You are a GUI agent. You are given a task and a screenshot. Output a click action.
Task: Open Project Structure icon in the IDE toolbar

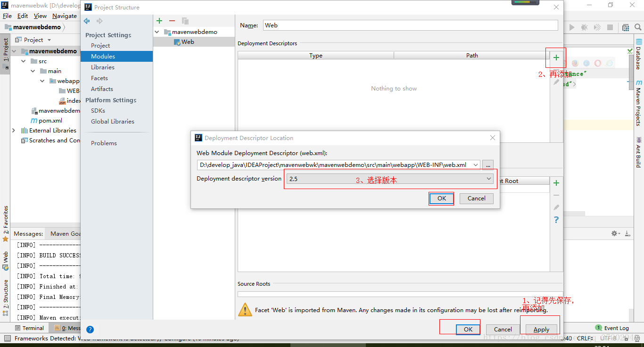point(626,28)
